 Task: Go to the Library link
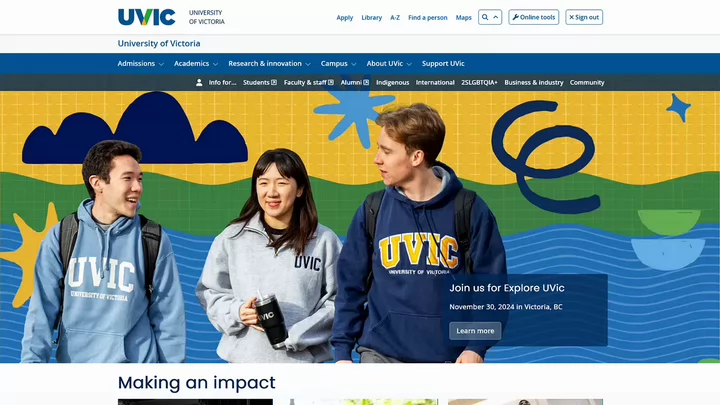tap(371, 17)
